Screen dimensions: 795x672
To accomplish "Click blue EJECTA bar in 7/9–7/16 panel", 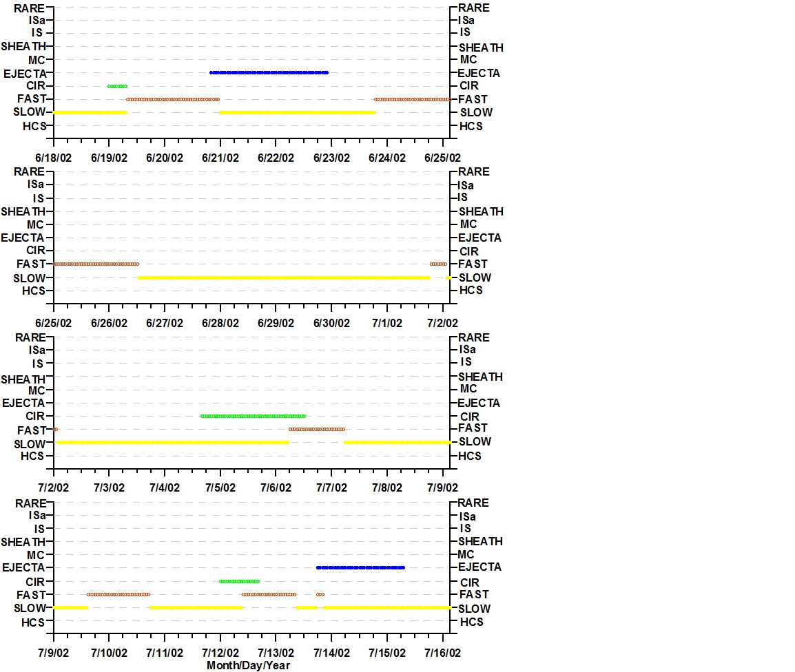I will tap(360, 567).
